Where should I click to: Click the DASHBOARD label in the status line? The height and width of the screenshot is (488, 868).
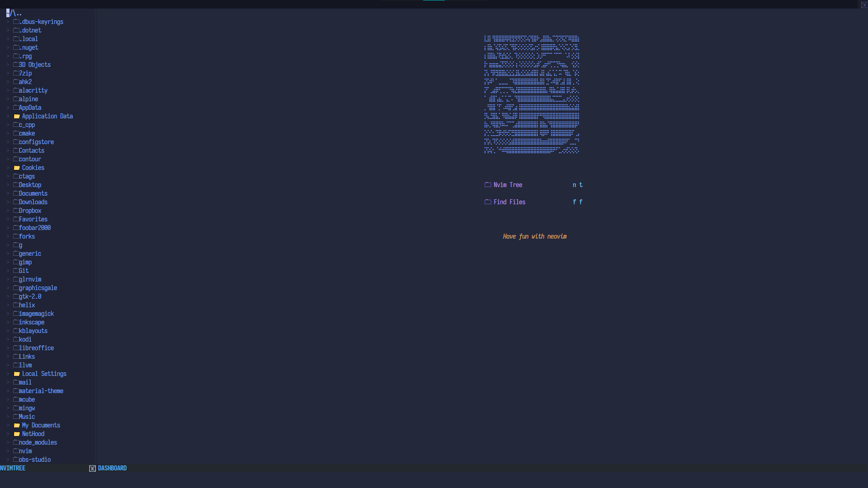pyautogui.click(x=112, y=469)
